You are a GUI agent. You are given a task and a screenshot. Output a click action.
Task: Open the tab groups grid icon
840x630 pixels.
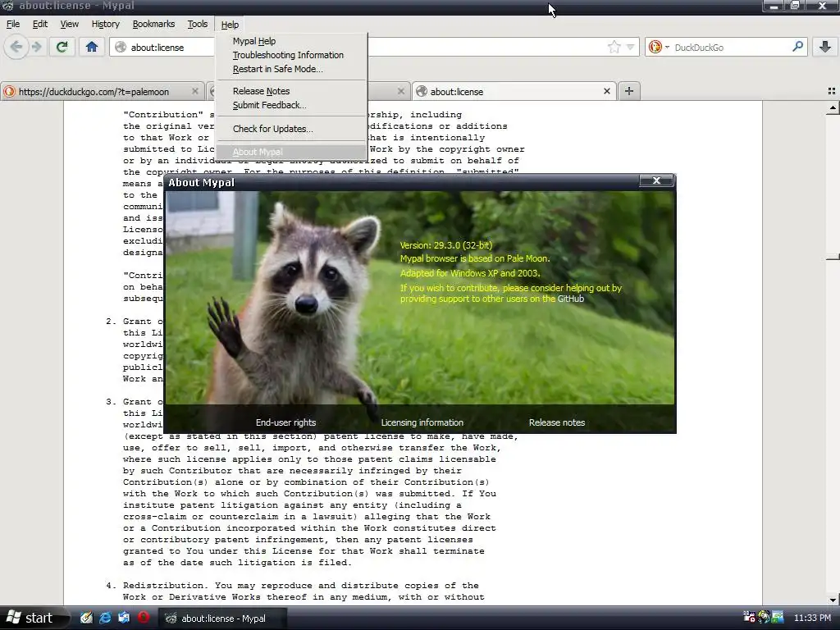[x=832, y=91]
